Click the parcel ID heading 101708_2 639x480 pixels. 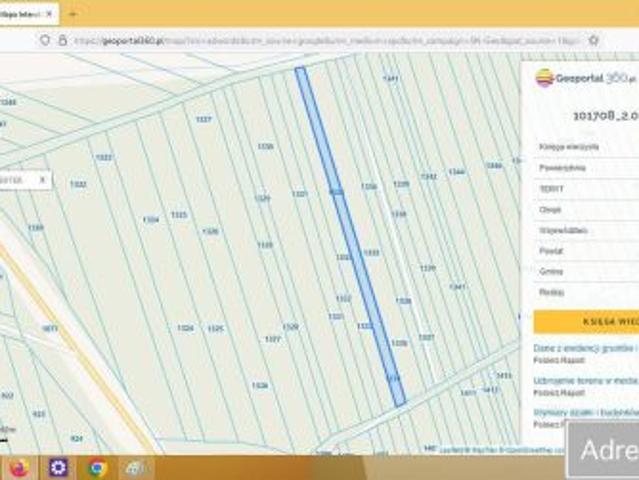pos(606,116)
